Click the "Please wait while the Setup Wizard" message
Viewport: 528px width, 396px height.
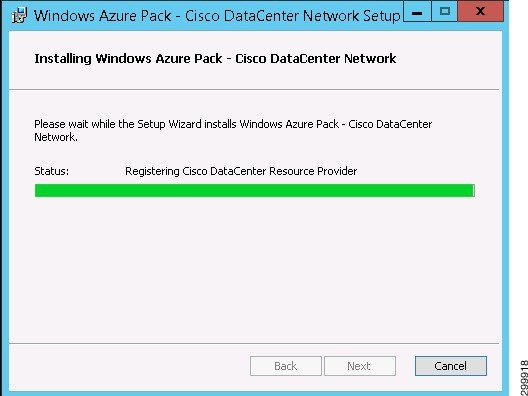click(233, 130)
